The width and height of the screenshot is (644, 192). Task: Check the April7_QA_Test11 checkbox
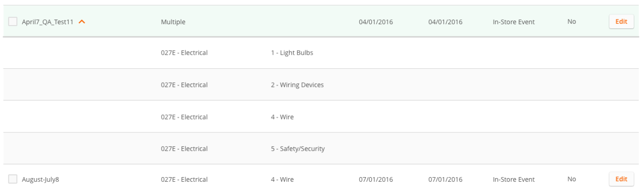point(13,21)
